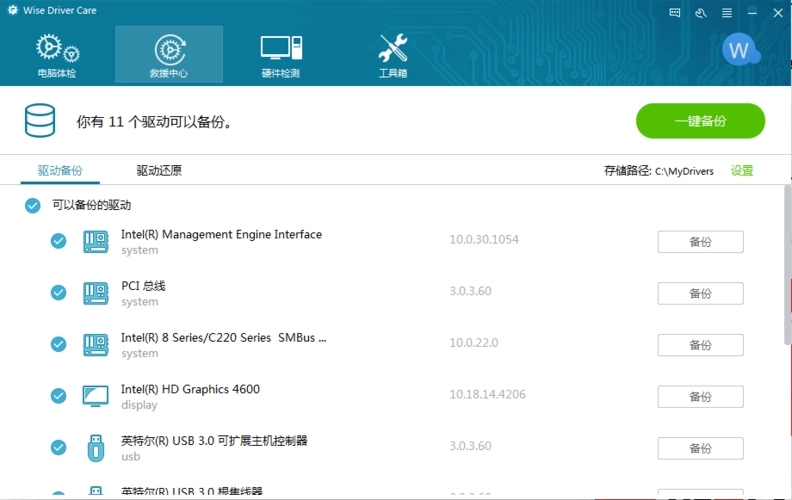Click the storage path C:\MyDrivers text
The height and width of the screenshot is (500, 792).
coord(684,171)
